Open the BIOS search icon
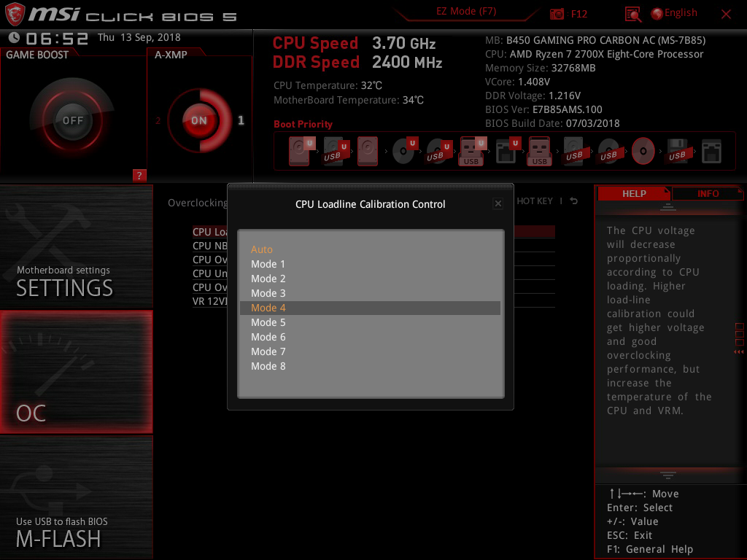The width and height of the screenshot is (747, 560). 632,15
